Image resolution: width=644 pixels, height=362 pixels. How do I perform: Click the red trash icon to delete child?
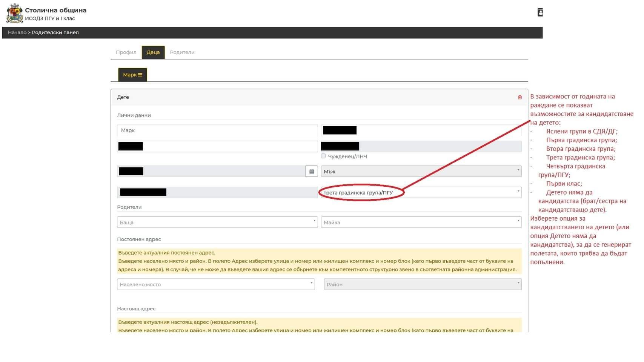(520, 97)
